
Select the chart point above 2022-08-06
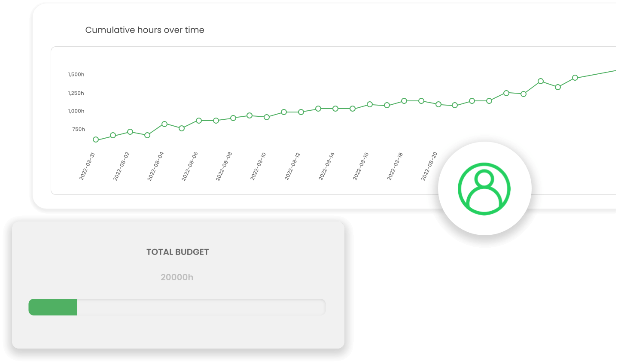tap(198, 120)
